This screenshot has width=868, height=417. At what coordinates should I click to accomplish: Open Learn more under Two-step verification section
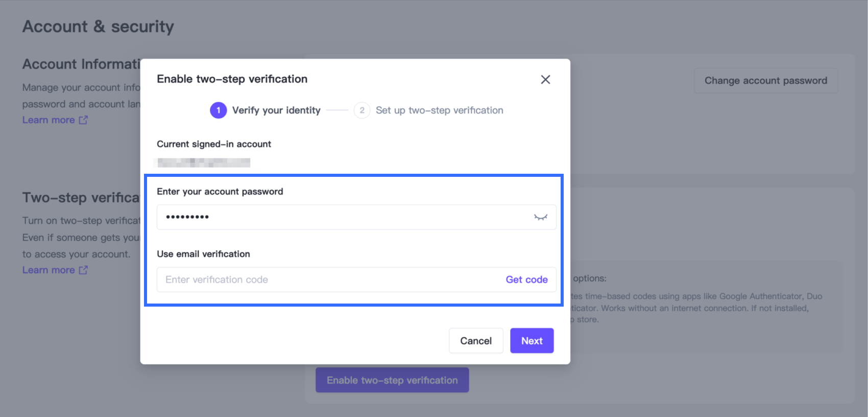(x=49, y=270)
